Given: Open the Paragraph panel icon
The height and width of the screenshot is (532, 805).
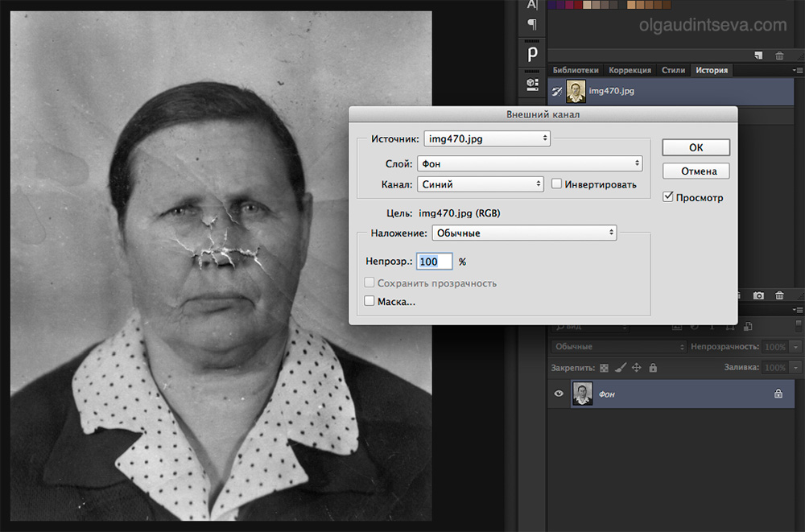Looking at the screenshot, I should click(532, 26).
